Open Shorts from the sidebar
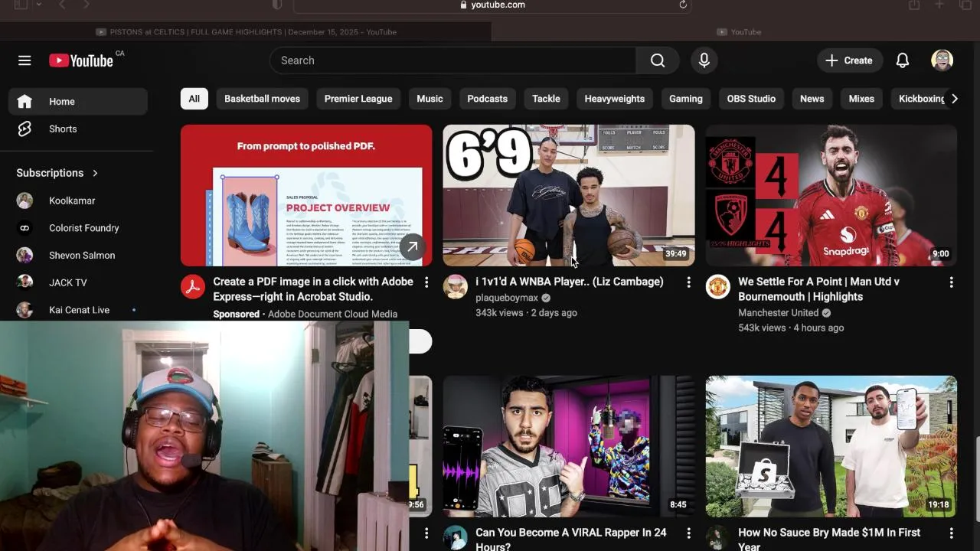 click(78, 129)
